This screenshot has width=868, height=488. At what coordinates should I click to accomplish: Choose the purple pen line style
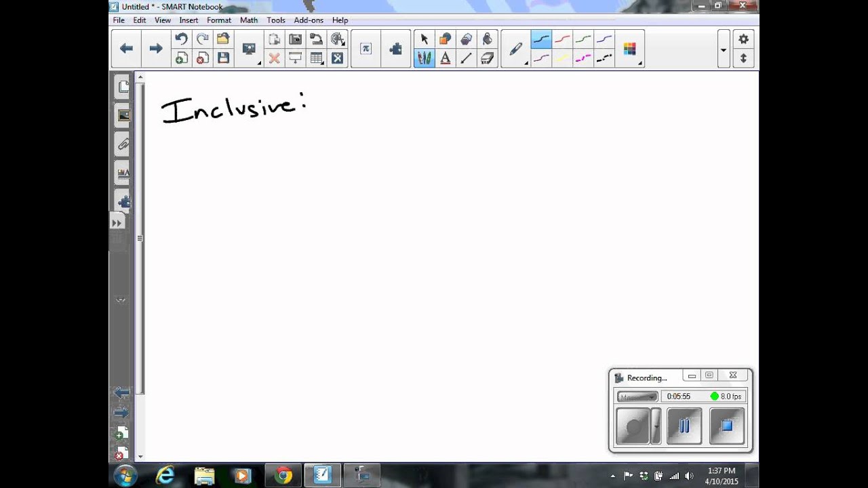click(x=541, y=59)
